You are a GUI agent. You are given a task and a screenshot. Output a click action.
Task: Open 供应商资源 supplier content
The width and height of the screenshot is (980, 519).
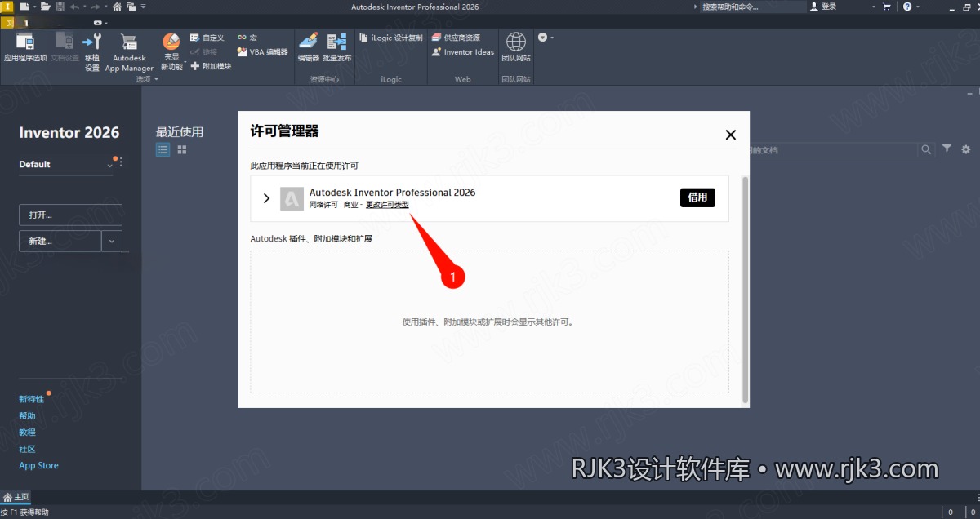tap(456, 38)
